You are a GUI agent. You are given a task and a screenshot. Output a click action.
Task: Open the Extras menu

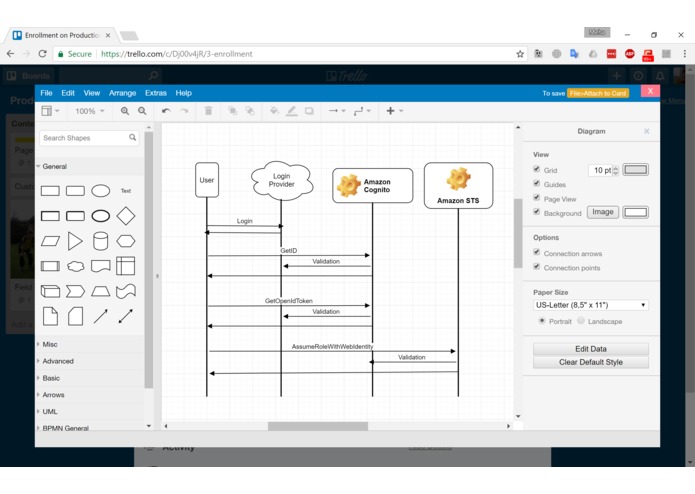click(156, 93)
